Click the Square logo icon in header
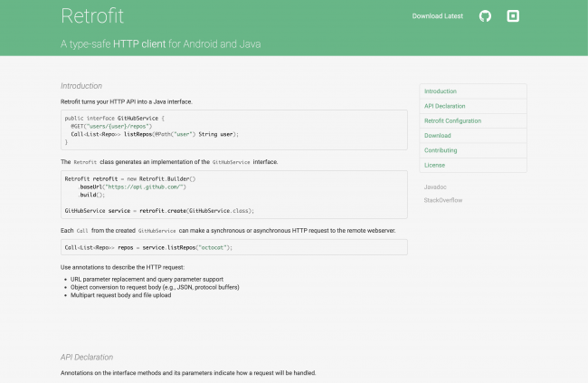The height and width of the screenshot is (383, 588). pyautogui.click(x=513, y=15)
